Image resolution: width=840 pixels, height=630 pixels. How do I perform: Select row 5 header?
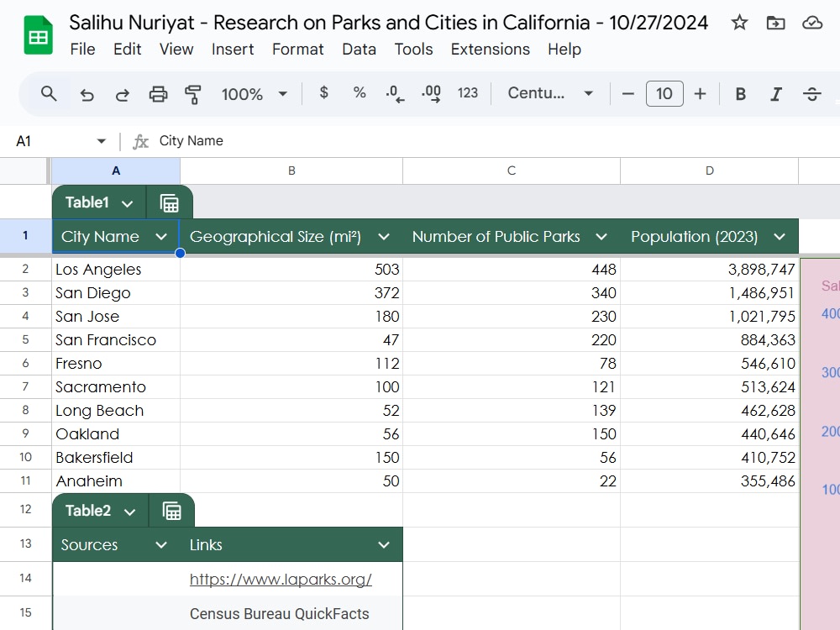click(x=25, y=340)
